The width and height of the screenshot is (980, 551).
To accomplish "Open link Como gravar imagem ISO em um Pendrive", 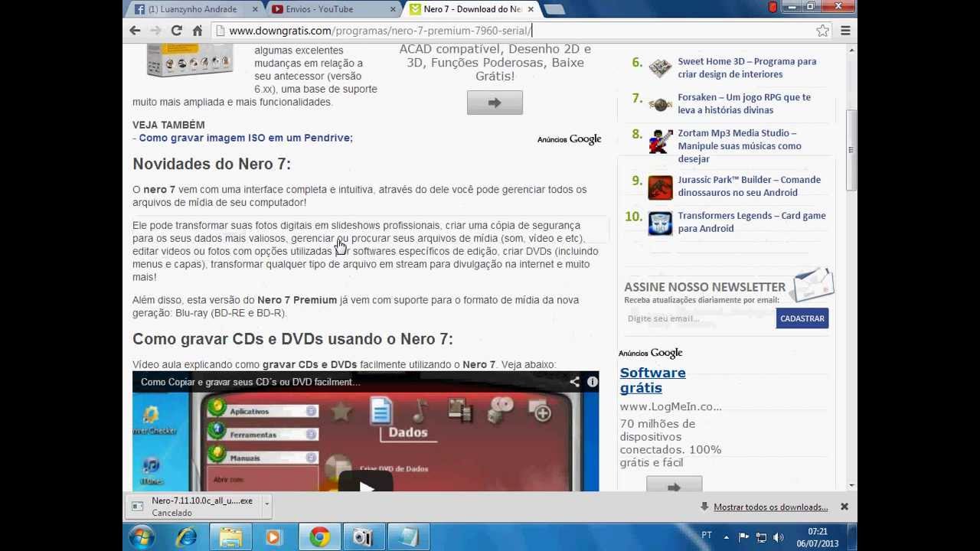I will (x=245, y=138).
